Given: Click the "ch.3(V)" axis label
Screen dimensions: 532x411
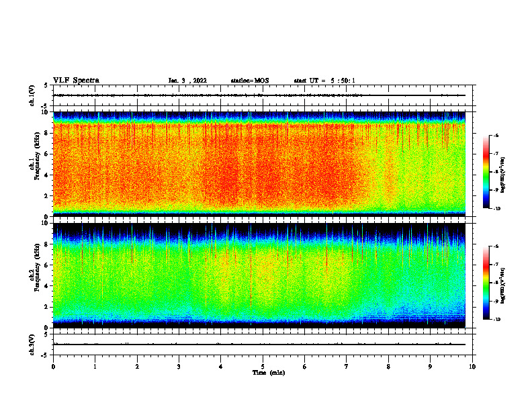Looking at the screenshot, I should point(32,345).
